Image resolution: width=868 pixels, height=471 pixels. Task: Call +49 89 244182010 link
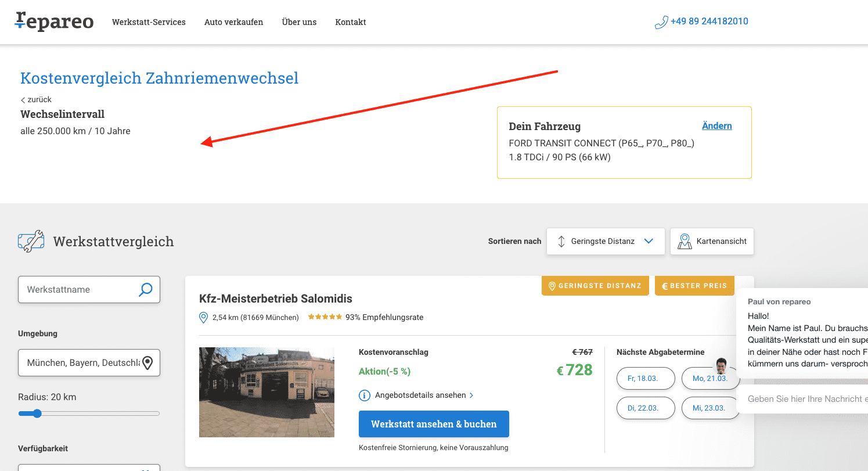(x=709, y=21)
